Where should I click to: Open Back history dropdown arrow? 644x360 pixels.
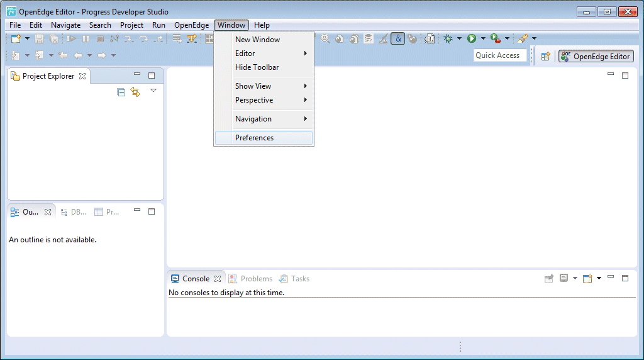coord(89,55)
